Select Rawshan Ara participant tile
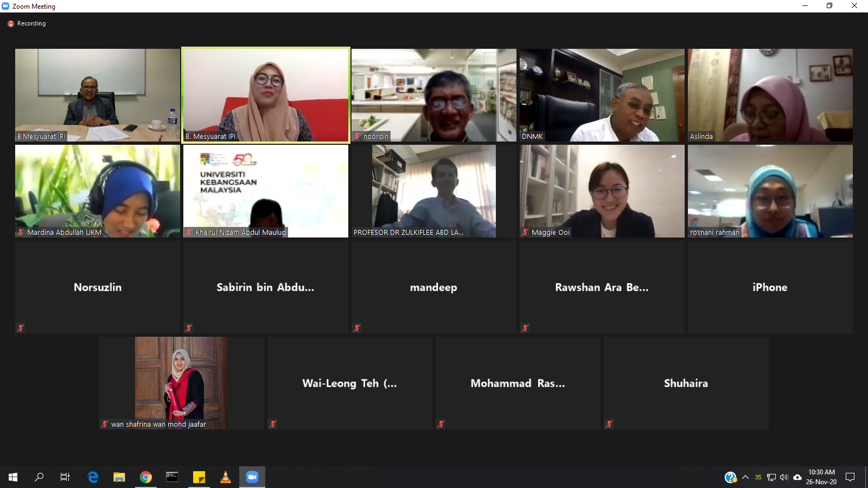Image resolution: width=868 pixels, height=488 pixels. tap(602, 287)
